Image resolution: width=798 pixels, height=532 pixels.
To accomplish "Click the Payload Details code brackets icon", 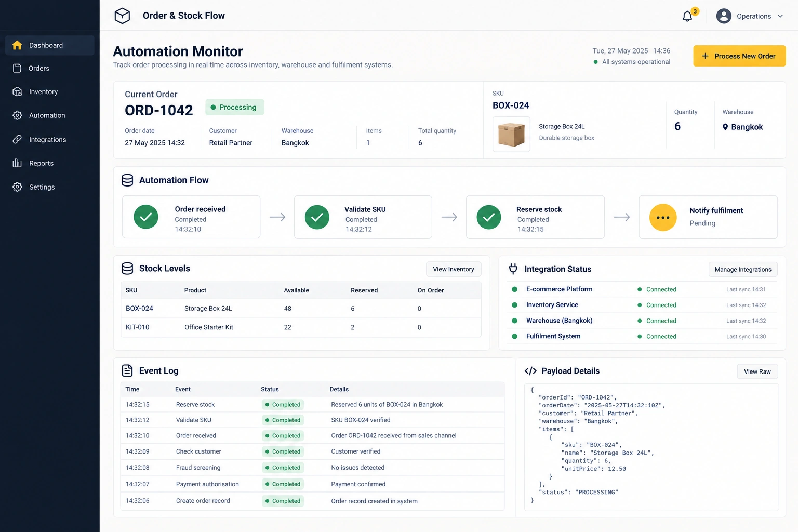I will tap(530, 371).
